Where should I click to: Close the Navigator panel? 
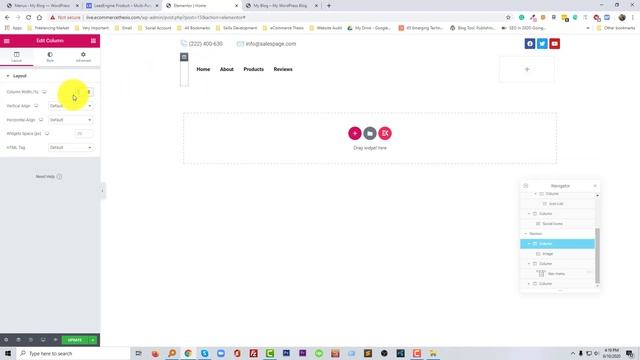pos(595,186)
